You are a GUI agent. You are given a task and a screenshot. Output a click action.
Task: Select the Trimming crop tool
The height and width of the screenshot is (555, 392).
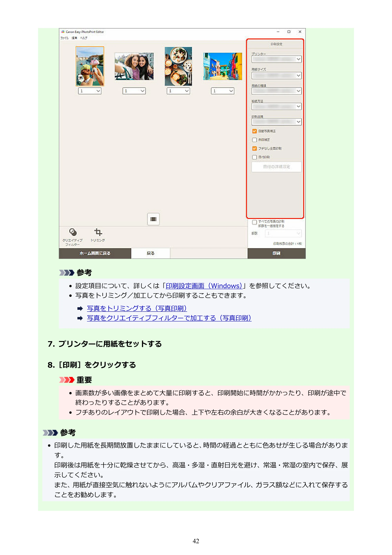pyautogui.click(x=98, y=235)
